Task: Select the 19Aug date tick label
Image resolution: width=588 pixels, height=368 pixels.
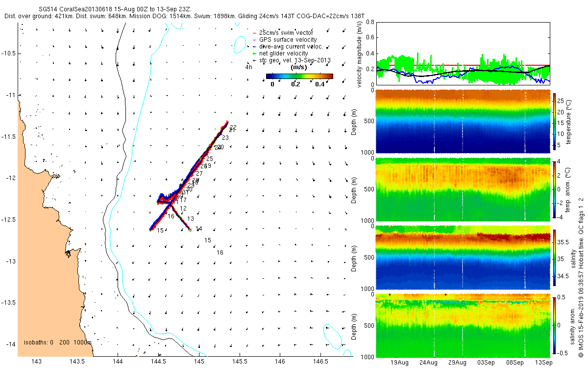Action: pyautogui.click(x=400, y=363)
